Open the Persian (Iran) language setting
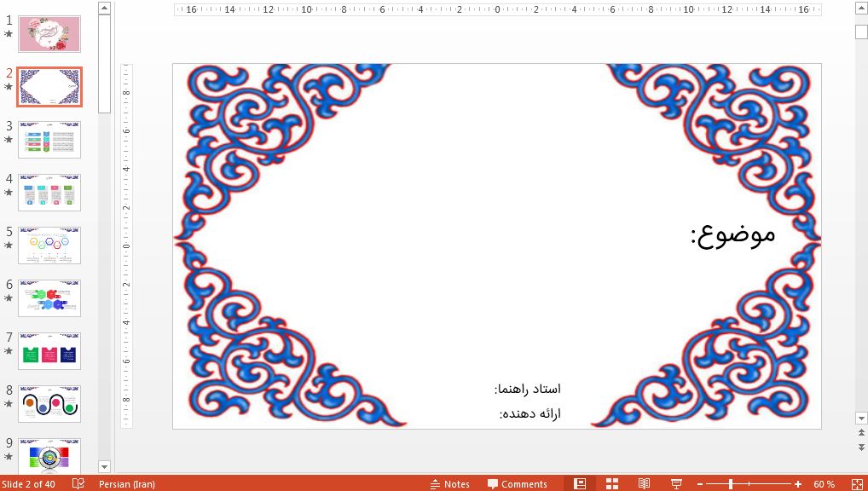The image size is (868, 491). (x=127, y=484)
